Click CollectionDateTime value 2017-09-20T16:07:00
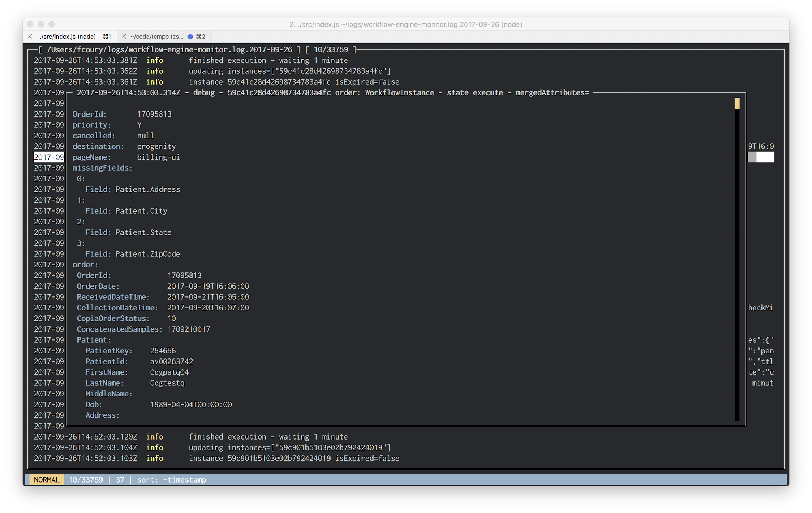 pyautogui.click(x=208, y=308)
